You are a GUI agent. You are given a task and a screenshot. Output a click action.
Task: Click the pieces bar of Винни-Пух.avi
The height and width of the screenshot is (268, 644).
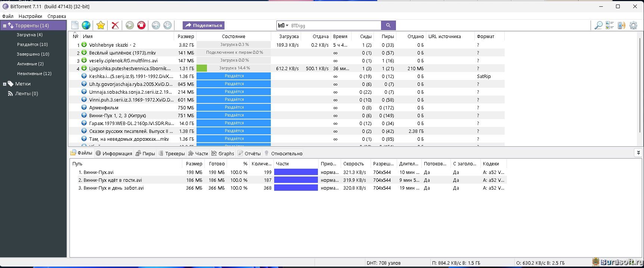[296, 172]
